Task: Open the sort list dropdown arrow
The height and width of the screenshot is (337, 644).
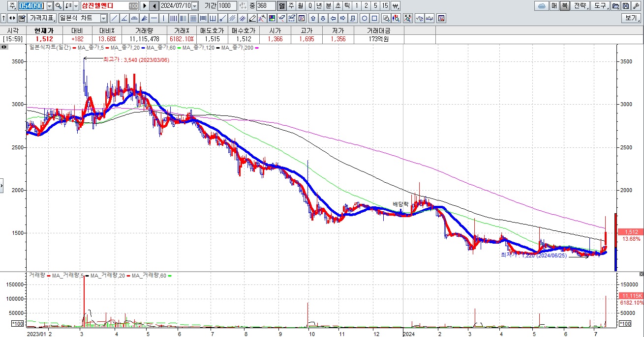Action: point(76,6)
